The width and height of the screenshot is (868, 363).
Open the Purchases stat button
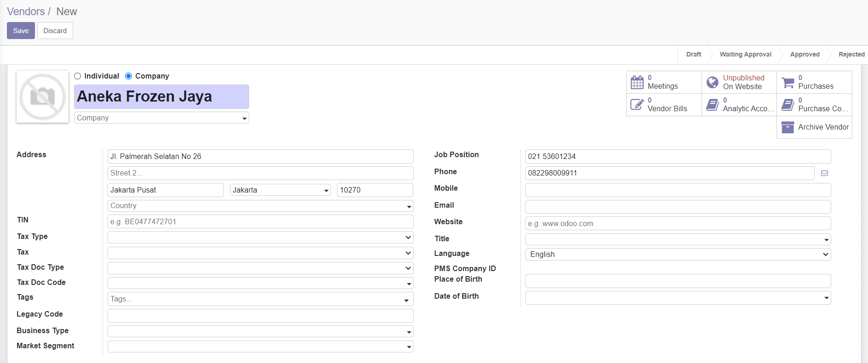814,82
